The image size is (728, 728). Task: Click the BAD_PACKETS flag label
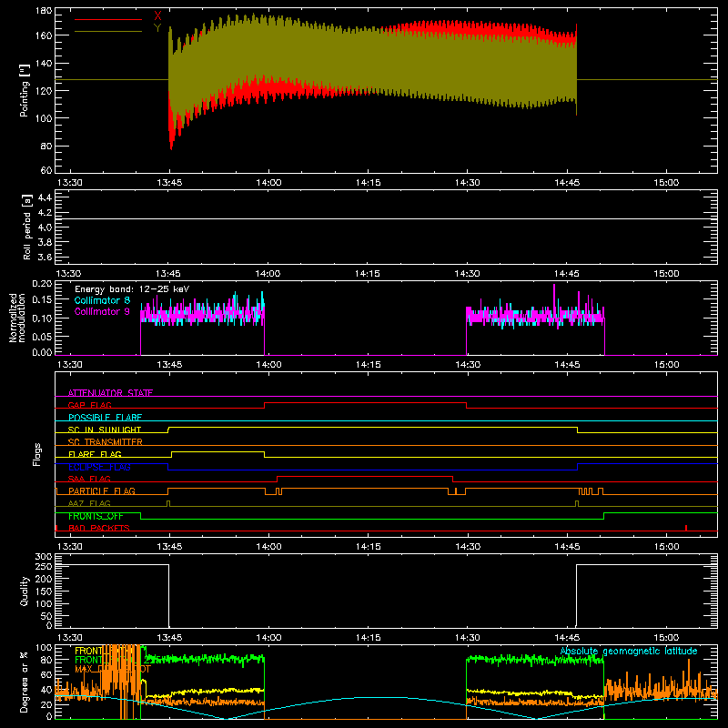[x=99, y=528]
